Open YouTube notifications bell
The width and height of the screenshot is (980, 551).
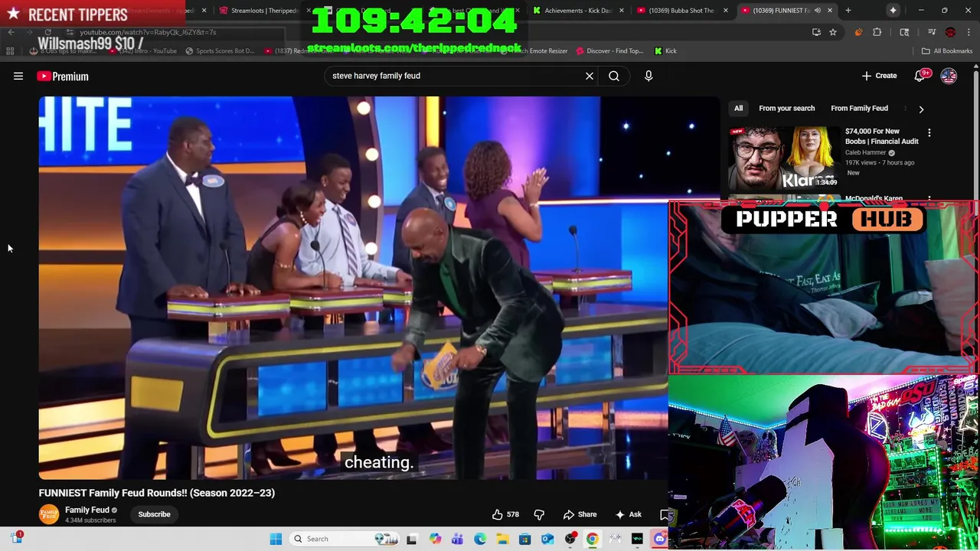(920, 76)
